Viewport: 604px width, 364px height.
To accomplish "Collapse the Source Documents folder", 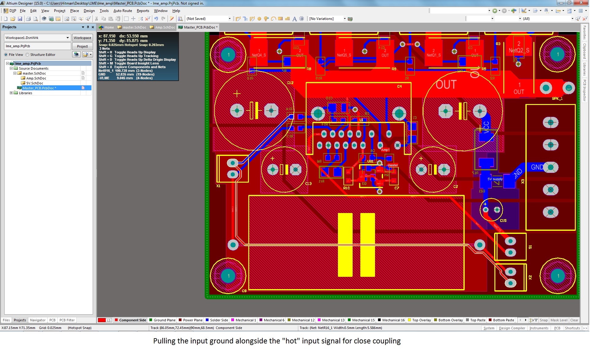I will (x=11, y=68).
